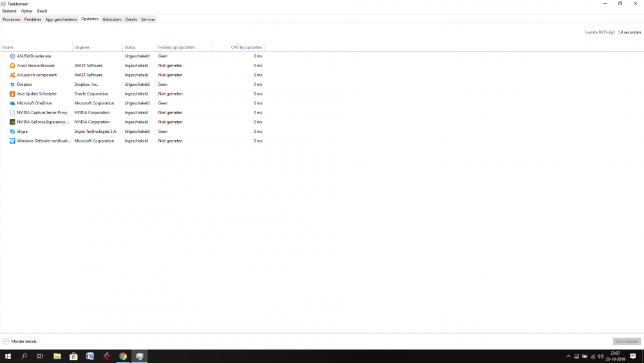The height and width of the screenshot is (363, 644).
Task: Click the taskbar clock 23:07
Action: coord(615,353)
